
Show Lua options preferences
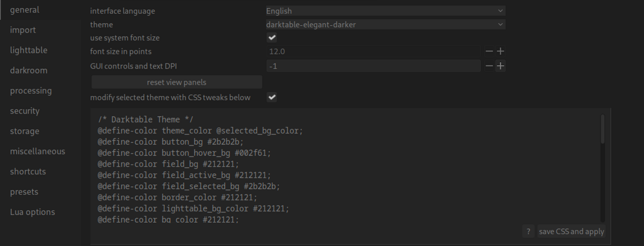[x=32, y=212]
